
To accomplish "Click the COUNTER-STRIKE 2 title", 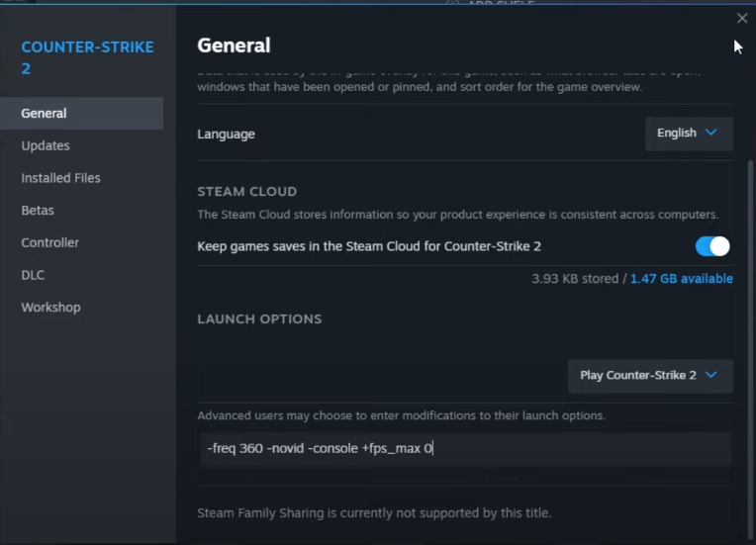I will click(x=87, y=57).
